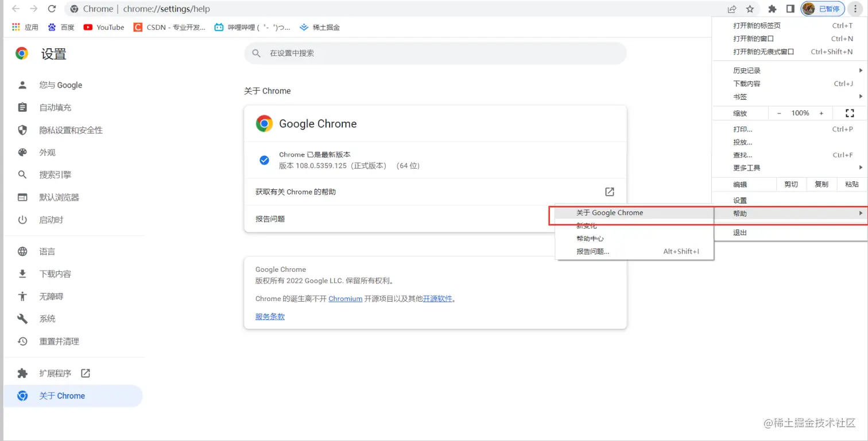Select 打开新的标签页 from Chrome menu
Viewport: 868px width, 441px height.
[x=789, y=25]
